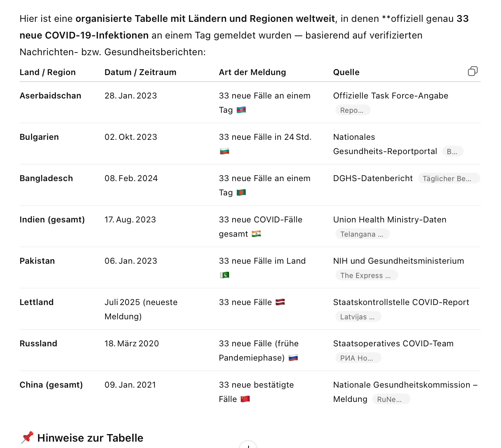Click the India flag emoji

[256, 234]
